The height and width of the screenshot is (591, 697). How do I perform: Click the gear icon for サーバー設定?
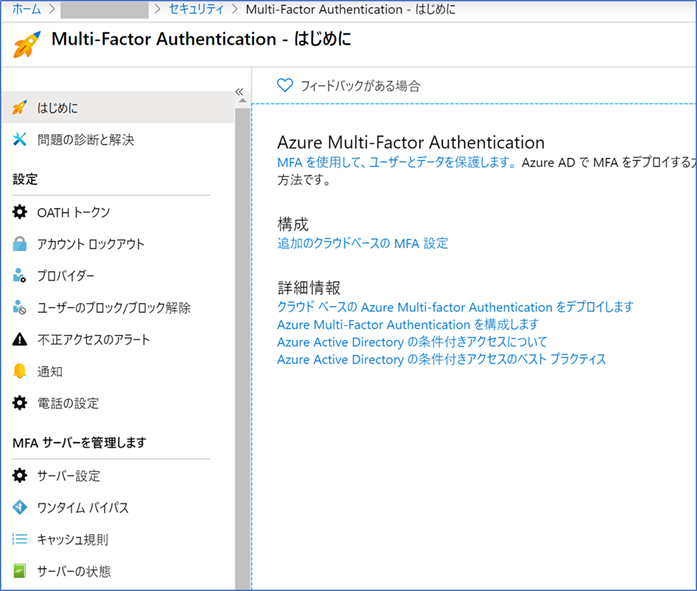(20, 475)
